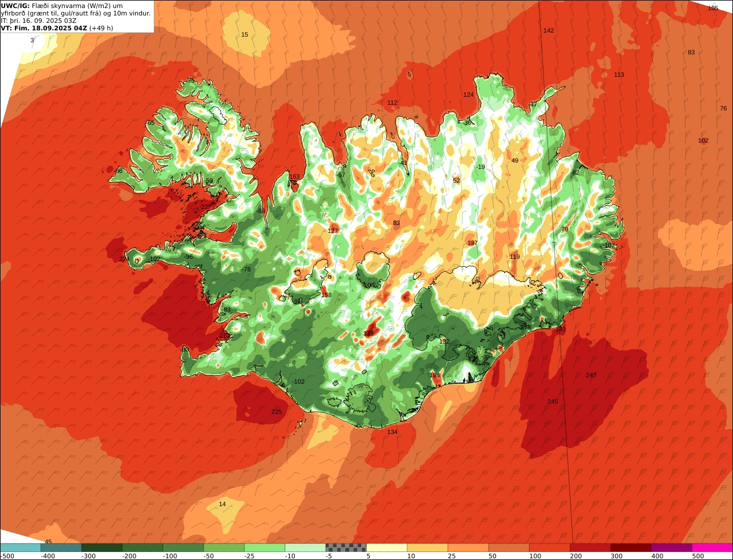The height and width of the screenshot is (560, 733).
Task: Click the value -19 on the map
Action: 480,167
